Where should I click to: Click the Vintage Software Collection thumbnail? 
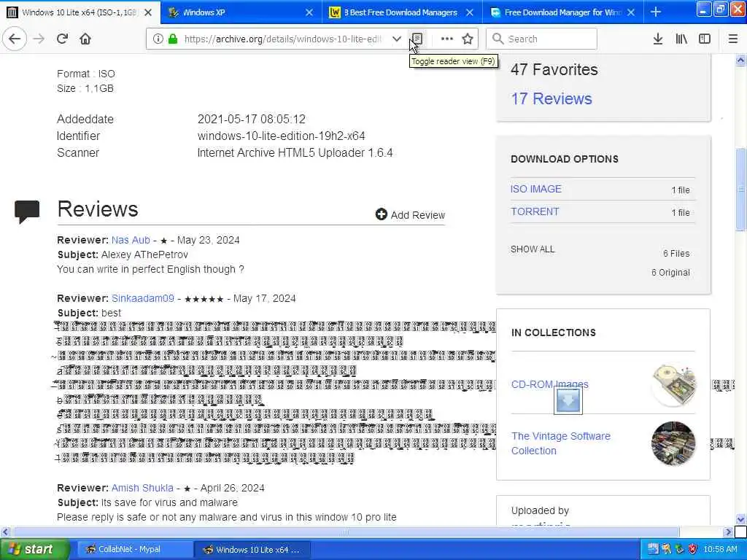click(673, 443)
